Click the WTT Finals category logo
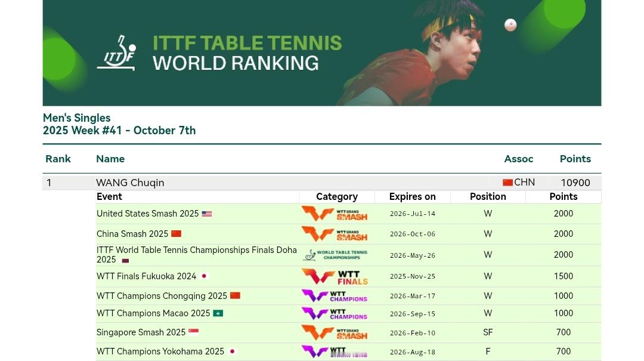Screen dimensions: 644x361 click(x=335, y=276)
